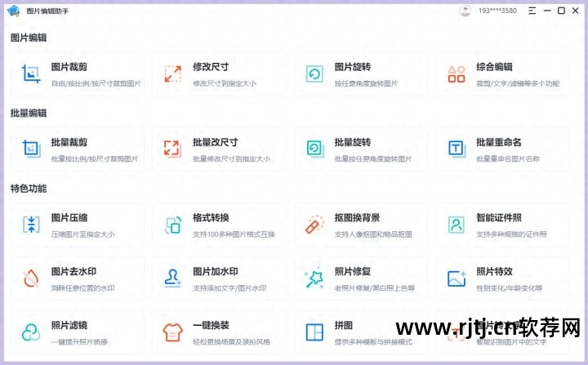Open the 修改尺寸 resize tool icon
Image resolution: width=588 pixels, height=365 pixels.
[173, 73]
